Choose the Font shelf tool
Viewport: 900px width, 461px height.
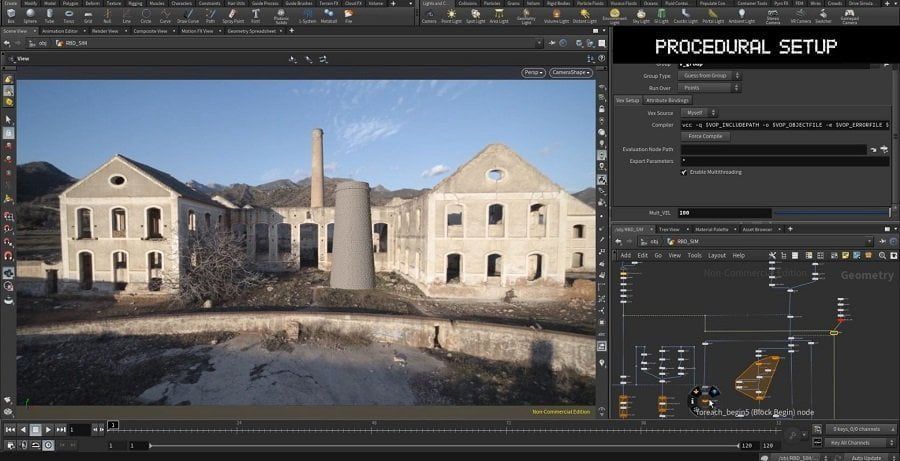[255, 16]
